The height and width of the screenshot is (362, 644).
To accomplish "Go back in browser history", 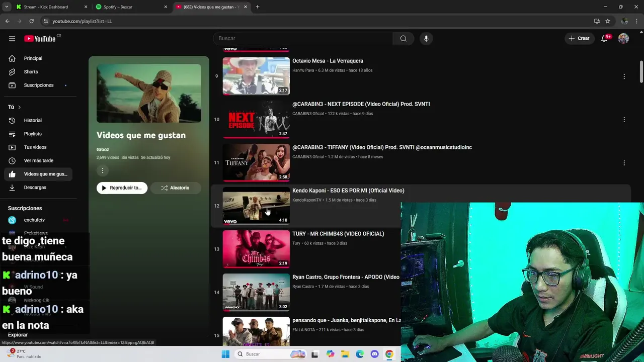I will tap(7, 21).
